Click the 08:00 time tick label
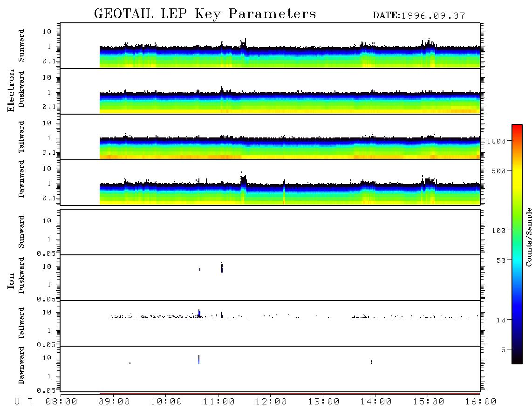Viewport: 532px width, 410px height. pos(61,402)
